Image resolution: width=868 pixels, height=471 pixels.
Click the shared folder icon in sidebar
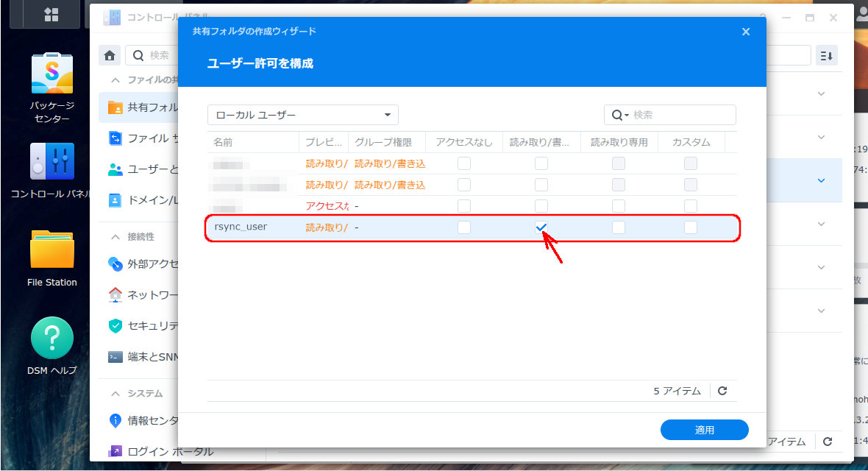[115, 107]
